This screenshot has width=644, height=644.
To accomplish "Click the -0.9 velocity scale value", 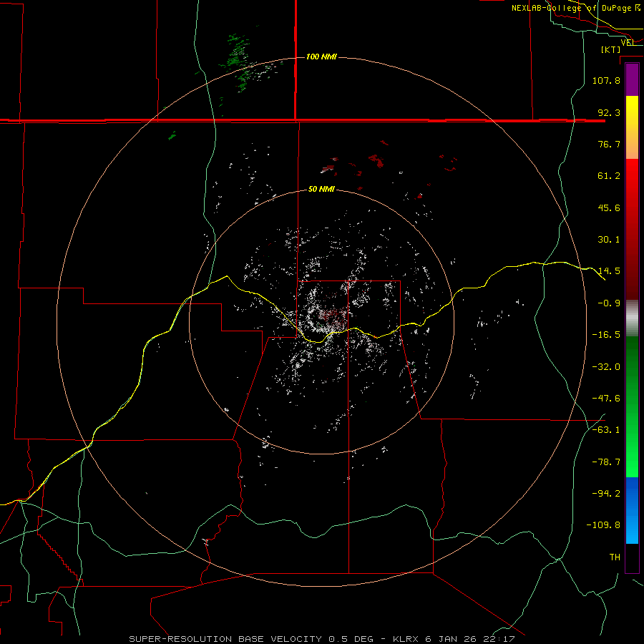I will 609,303.
